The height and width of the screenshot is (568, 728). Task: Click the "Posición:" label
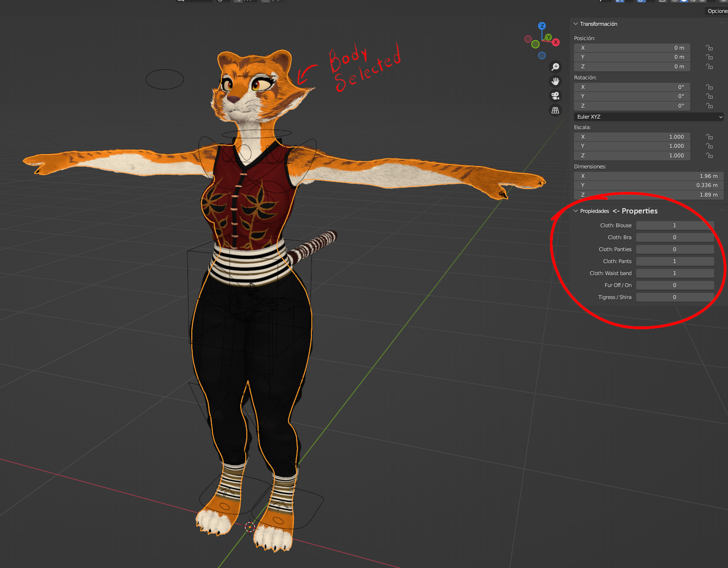[585, 38]
